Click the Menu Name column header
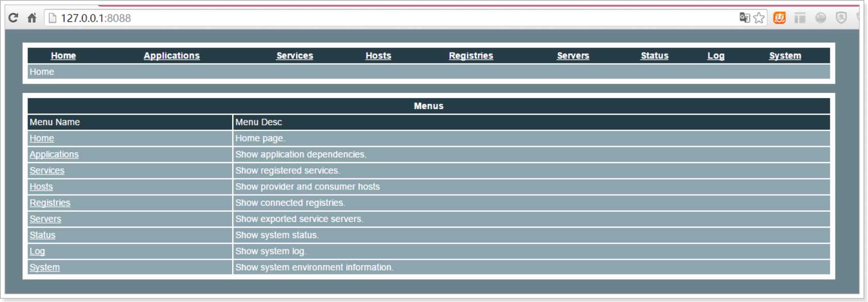Screen dimensions: 868x302 pyautogui.click(x=55, y=122)
